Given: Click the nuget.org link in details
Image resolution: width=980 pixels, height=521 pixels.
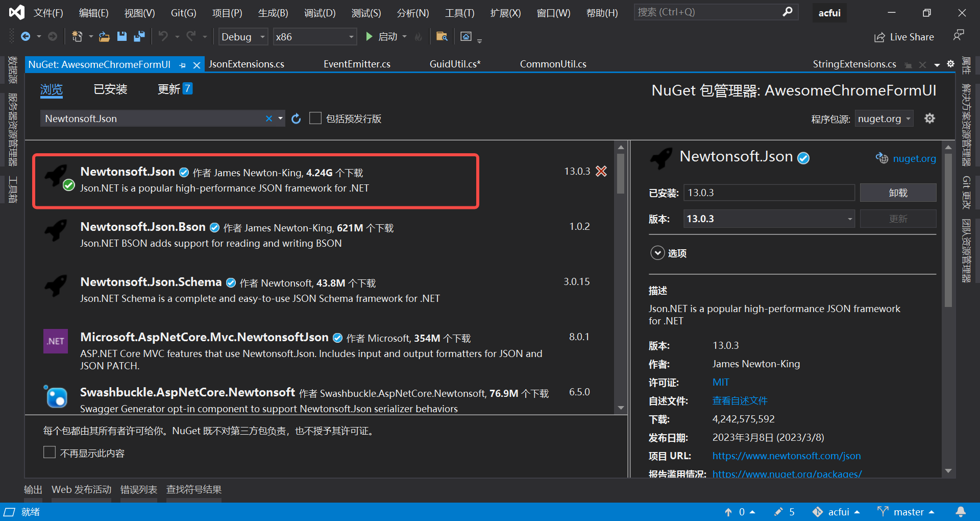Looking at the screenshot, I should (x=914, y=158).
